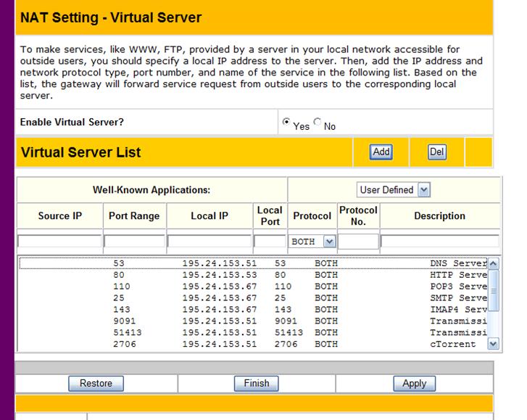Select the cTorrent port 2706 row
This screenshot has width=527, height=420.
click(x=253, y=344)
